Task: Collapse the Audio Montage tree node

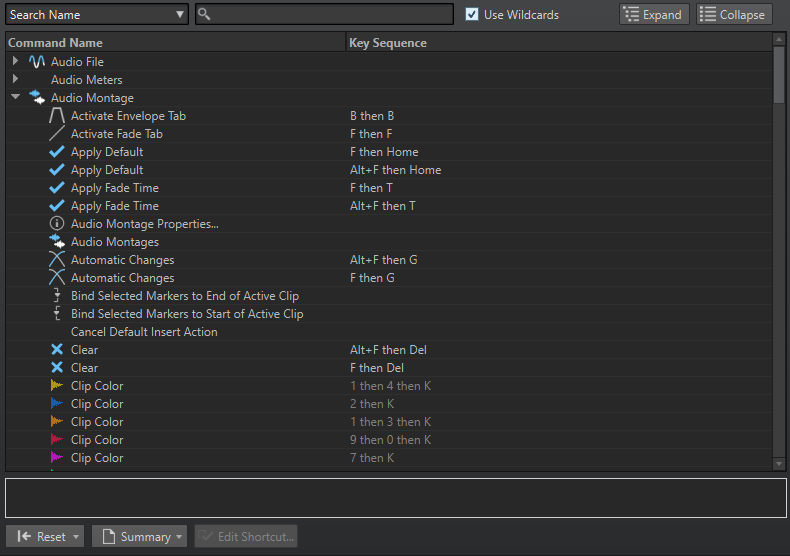Action: click(15, 98)
